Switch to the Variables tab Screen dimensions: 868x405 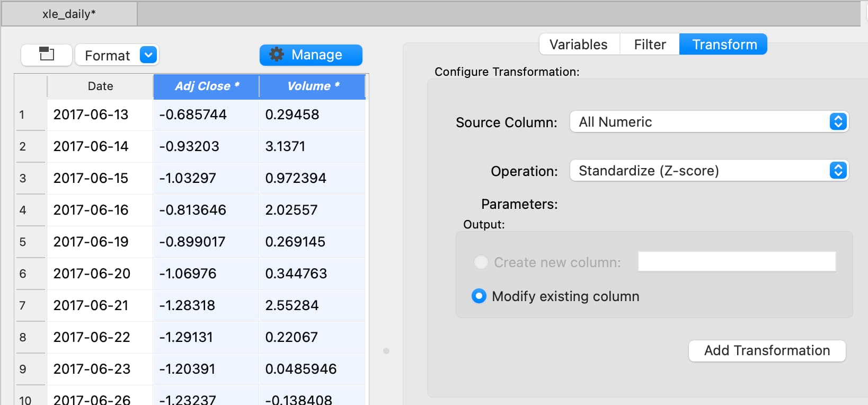(579, 45)
